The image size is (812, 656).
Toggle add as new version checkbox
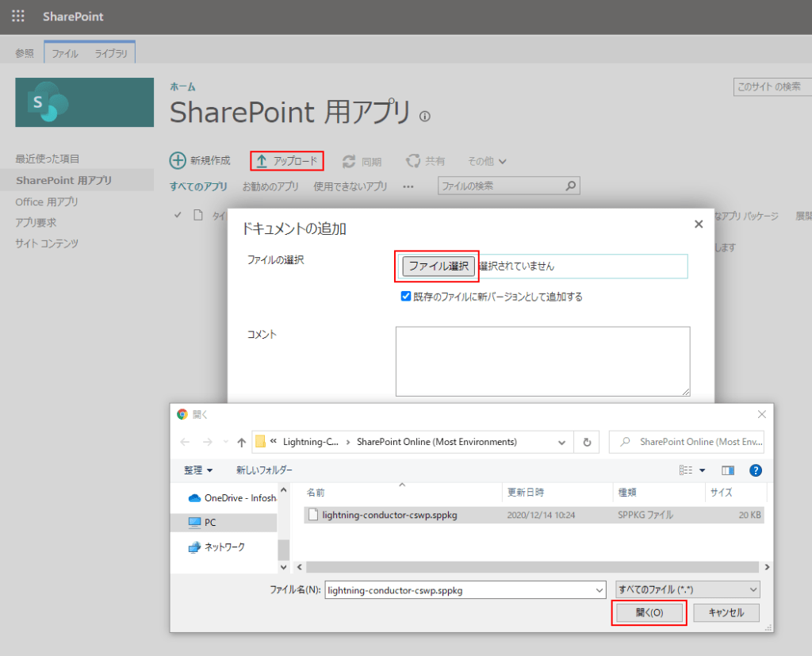point(406,297)
